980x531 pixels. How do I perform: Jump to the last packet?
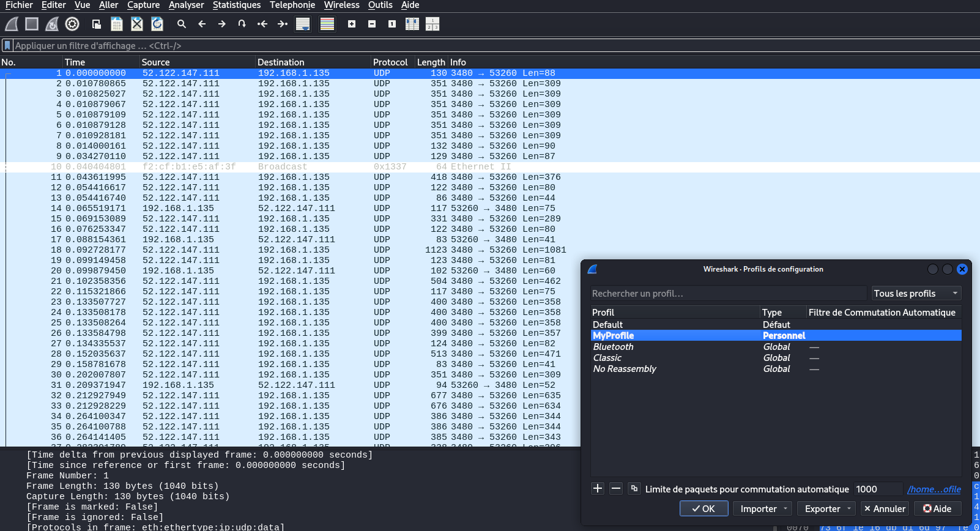pos(283,24)
